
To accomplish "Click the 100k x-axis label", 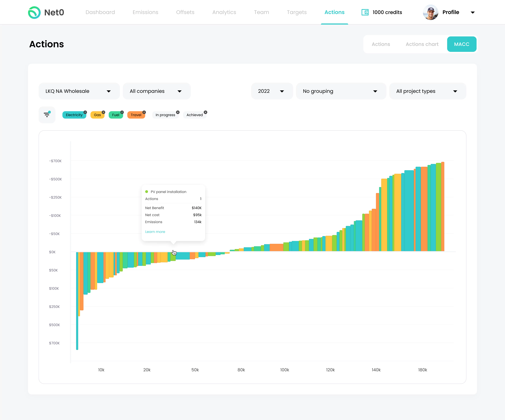I will [x=285, y=370].
